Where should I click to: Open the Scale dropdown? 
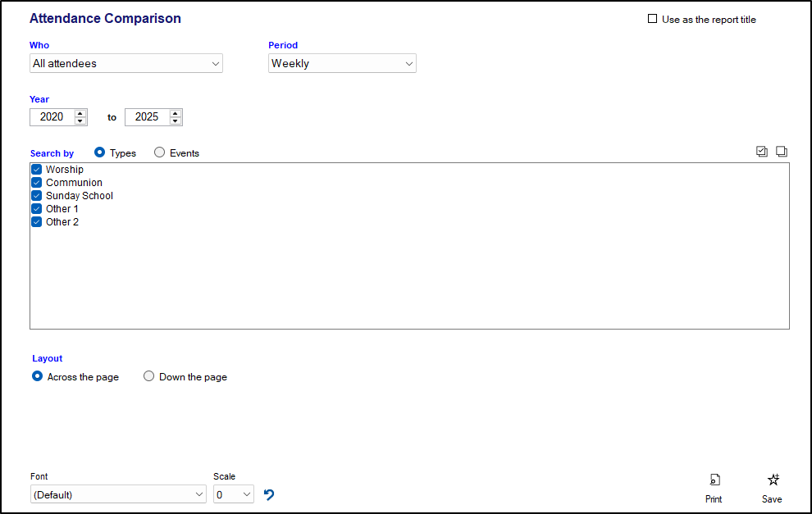tap(233, 495)
